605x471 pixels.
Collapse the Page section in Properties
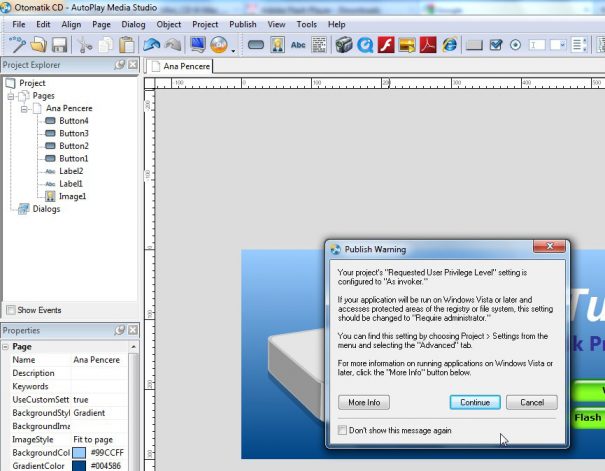click(5, 347)
